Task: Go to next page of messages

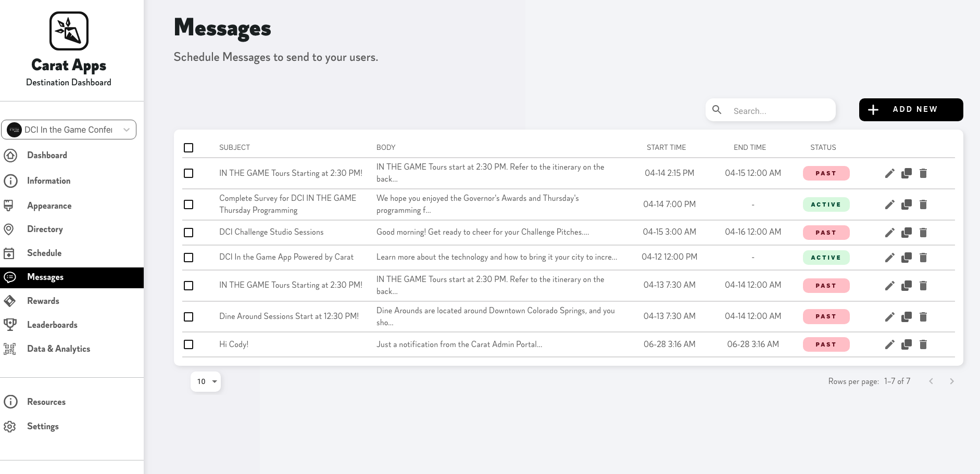Action: click(x=951, y=381)
